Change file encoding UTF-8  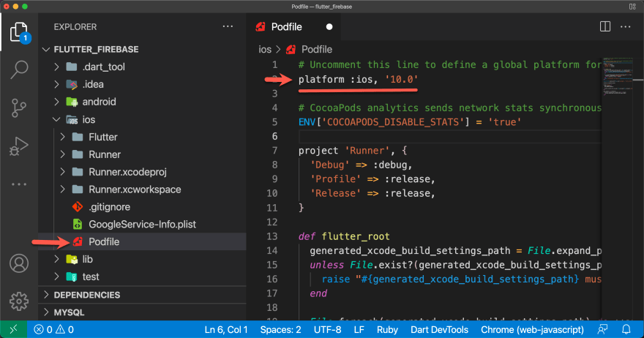click(x=327, y=329)
